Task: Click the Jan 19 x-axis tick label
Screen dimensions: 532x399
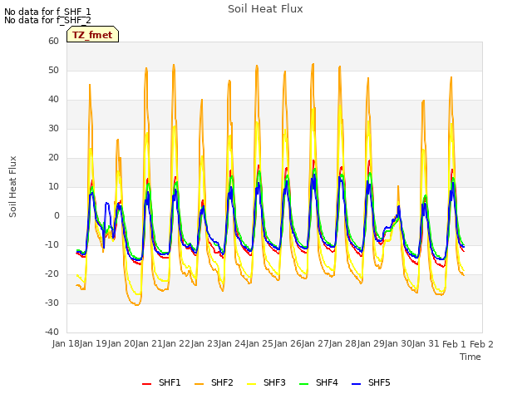Action: (94, 343)
